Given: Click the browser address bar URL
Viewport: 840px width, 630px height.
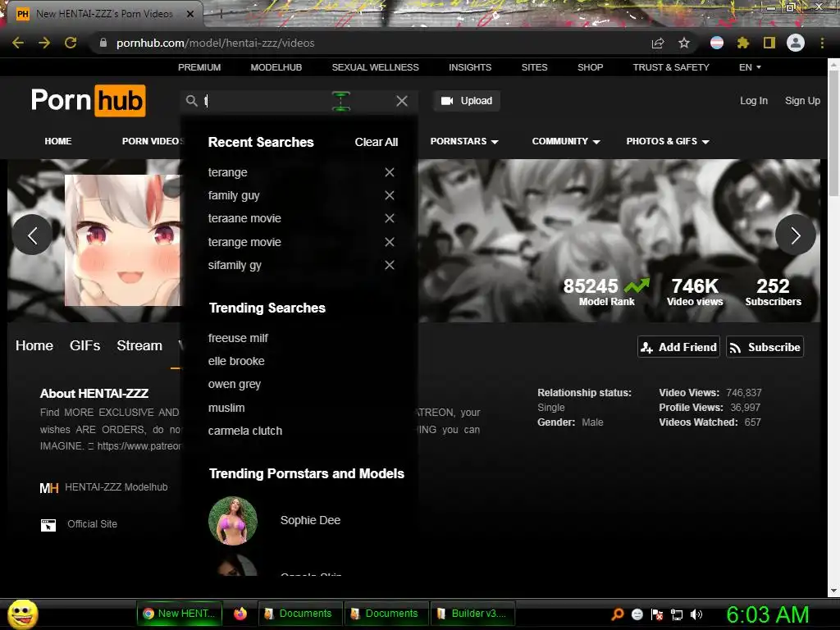Looking at the screenshot, I should (216, 43).
